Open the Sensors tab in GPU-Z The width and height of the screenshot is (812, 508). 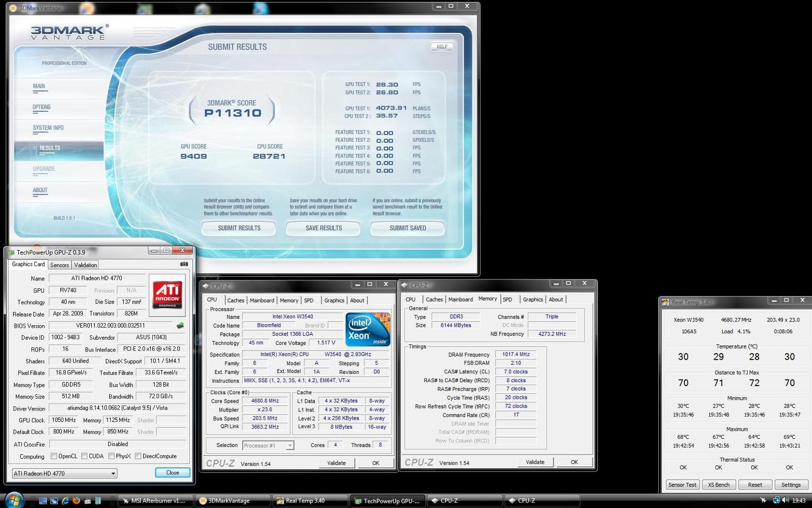(59, 265)
